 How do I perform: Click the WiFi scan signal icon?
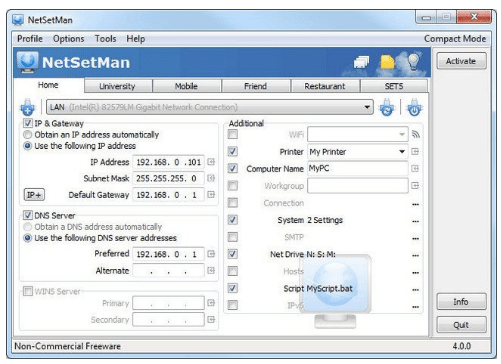click(416, 134)
